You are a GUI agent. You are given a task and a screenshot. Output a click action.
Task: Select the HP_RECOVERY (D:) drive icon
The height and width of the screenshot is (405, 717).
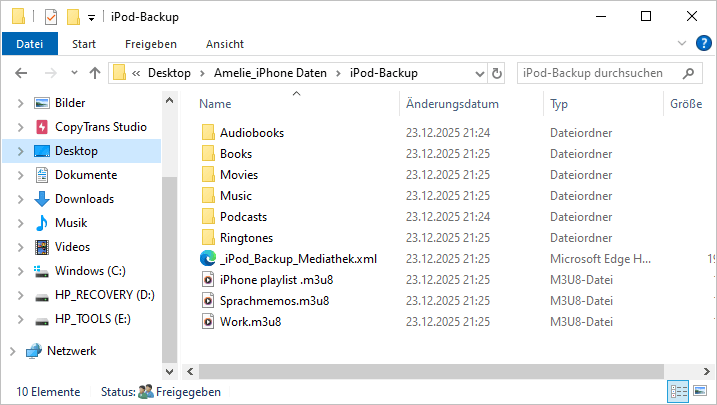pos(42,298)
